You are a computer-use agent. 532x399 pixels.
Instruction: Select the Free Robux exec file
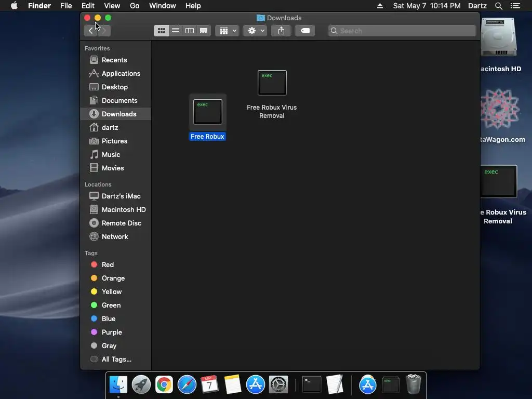[x=208, y=117]
